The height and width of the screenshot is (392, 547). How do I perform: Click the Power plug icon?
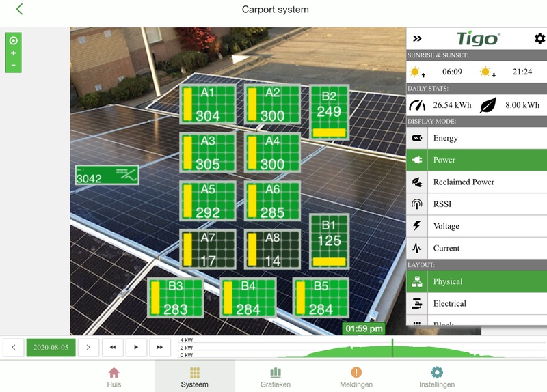[417, 160]
